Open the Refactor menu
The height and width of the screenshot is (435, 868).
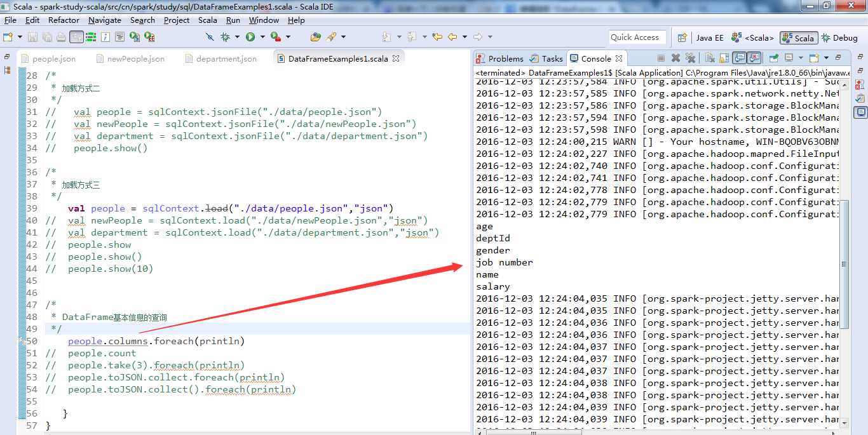pyautogui.click(x=64, y=20)
